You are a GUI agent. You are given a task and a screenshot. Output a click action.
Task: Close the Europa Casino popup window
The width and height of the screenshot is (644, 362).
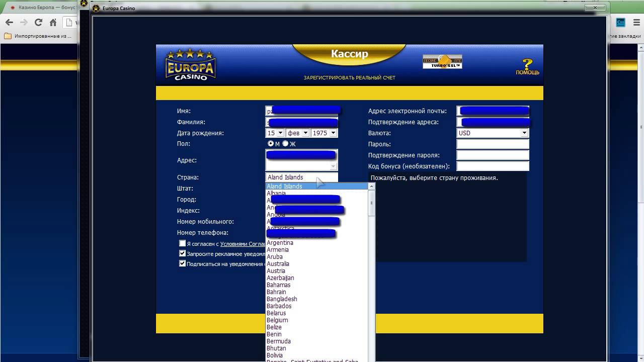595,8
